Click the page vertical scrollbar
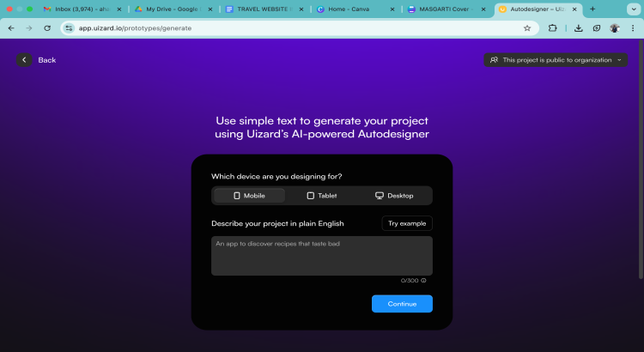Screen dimensions: 644x352 point(641,161)
